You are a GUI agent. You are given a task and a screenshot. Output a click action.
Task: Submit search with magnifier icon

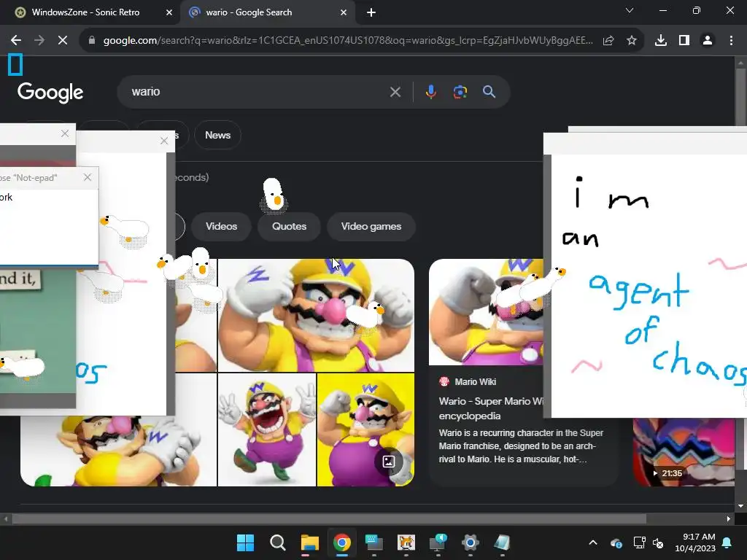(x=489, y=92)
